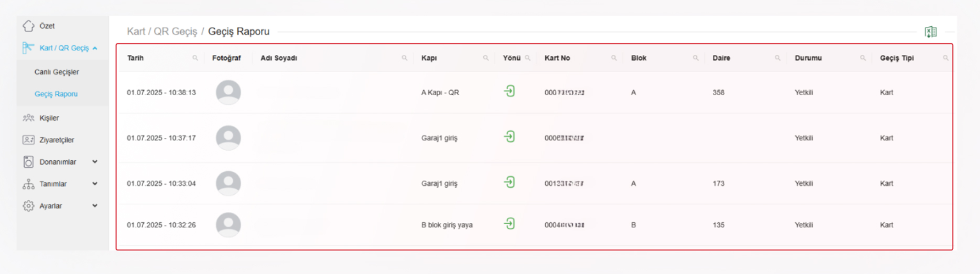The image size is (980, 274).
Task: Go to Ziyaretçiler menu item
Action: (x=56, y=140)
